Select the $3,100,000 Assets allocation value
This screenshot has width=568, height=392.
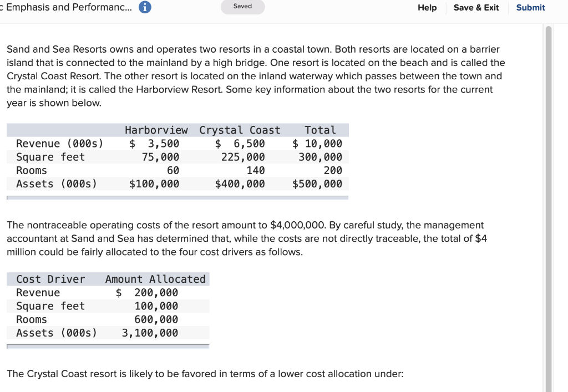click(x=149, y=333)
